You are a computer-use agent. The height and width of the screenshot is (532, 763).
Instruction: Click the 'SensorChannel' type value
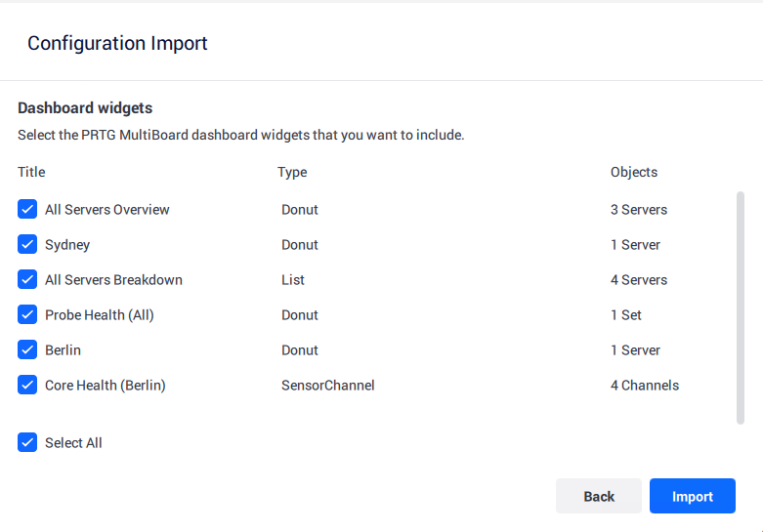(328, 386)
